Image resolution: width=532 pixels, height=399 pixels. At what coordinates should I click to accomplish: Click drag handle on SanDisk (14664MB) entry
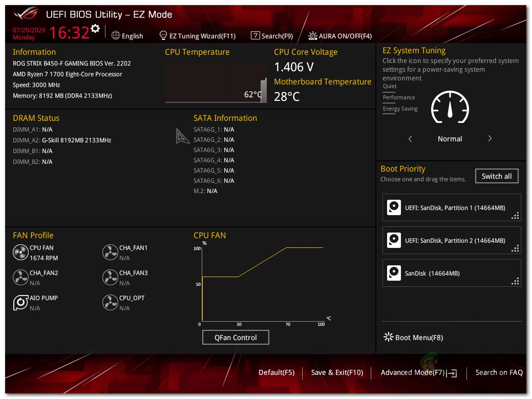click(516, 281)
